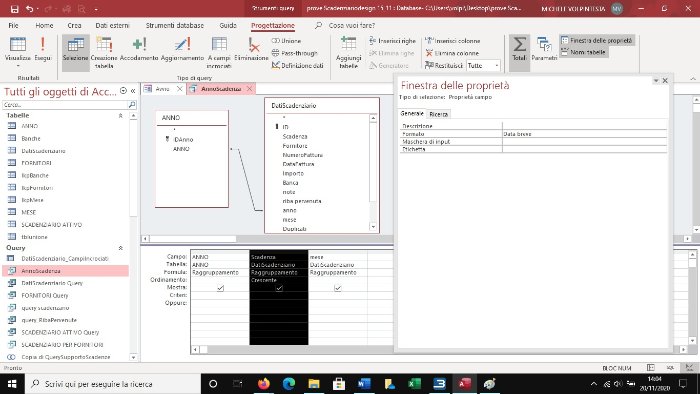Viewport: 700px width, 394px height.
Task: Open the Parametri dialog
Action: [x=544, y=49]
